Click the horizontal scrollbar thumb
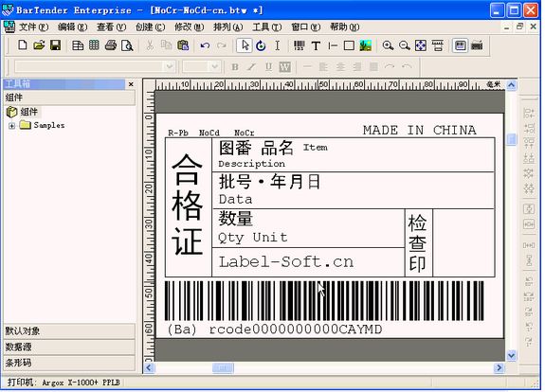The height and width of the screenshot is (392, 545). pos(223,367)
